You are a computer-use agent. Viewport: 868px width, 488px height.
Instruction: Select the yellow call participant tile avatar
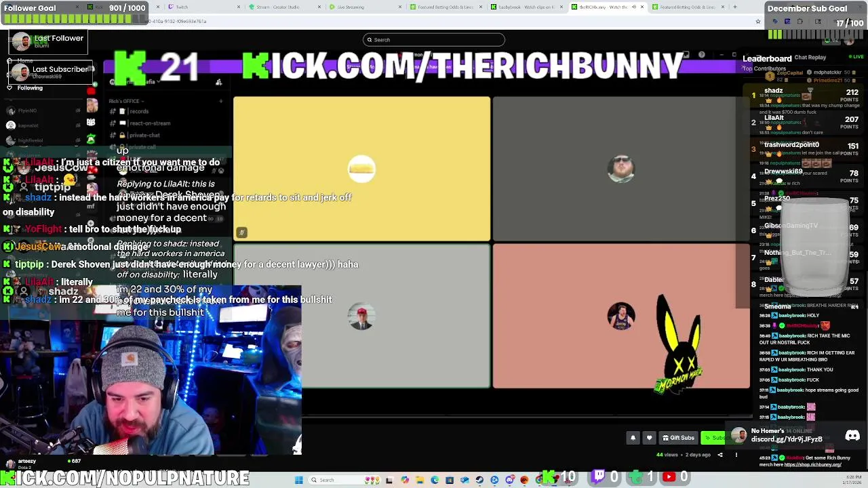click(361, 168)
